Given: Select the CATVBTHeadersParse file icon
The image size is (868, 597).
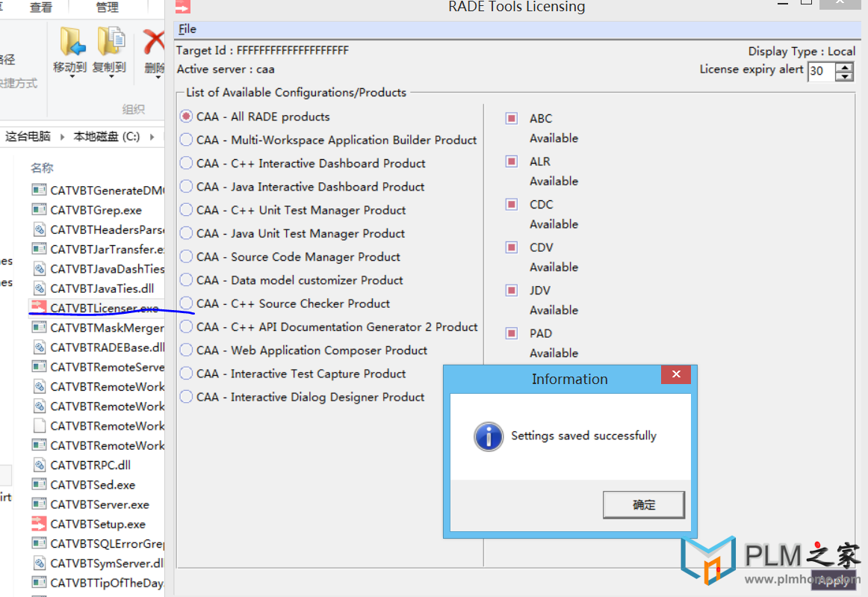Looking at the screenshot, I should (x=39, y=229).
